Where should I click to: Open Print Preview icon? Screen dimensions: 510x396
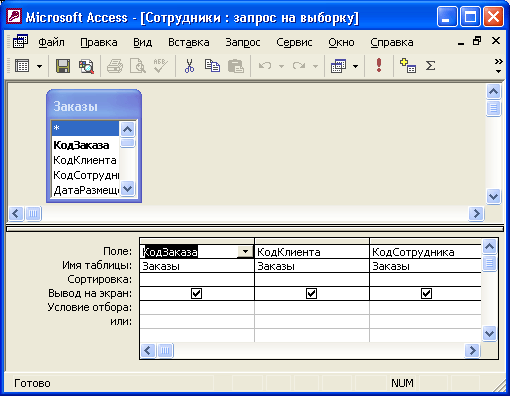tap(137, 66)
